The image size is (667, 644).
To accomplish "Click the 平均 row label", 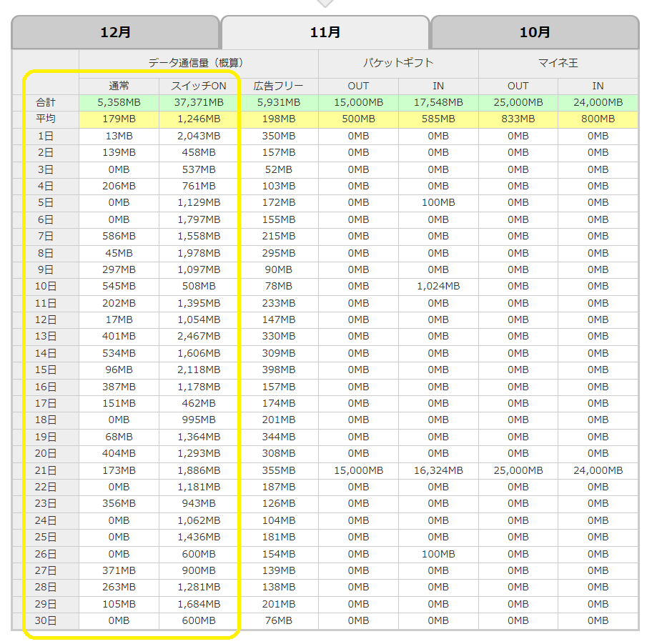I will pos(46,119).
